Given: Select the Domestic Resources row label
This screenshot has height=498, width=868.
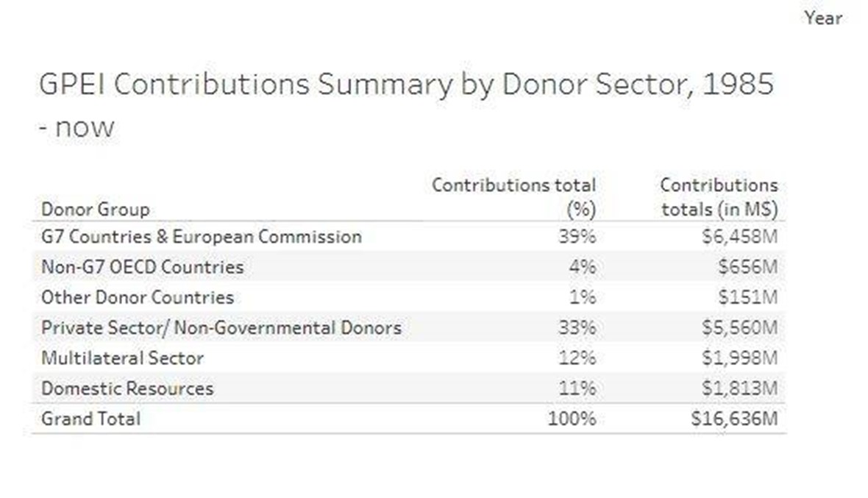Looking at the screenshot, I should (x=127, y=388).
